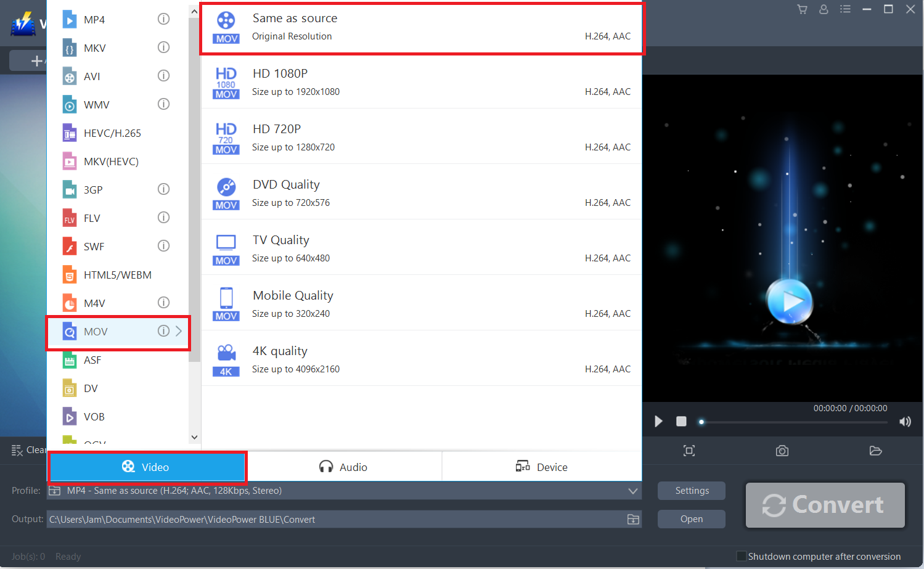Click the info icon next to MKV
924x569 pixels.
(163, 47)
